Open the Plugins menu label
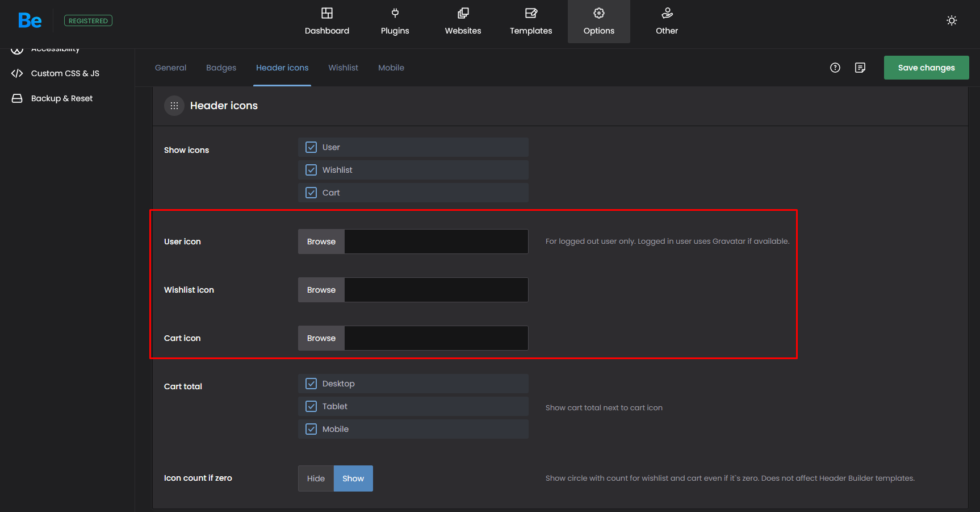980x512 pixels. [395, 31]
